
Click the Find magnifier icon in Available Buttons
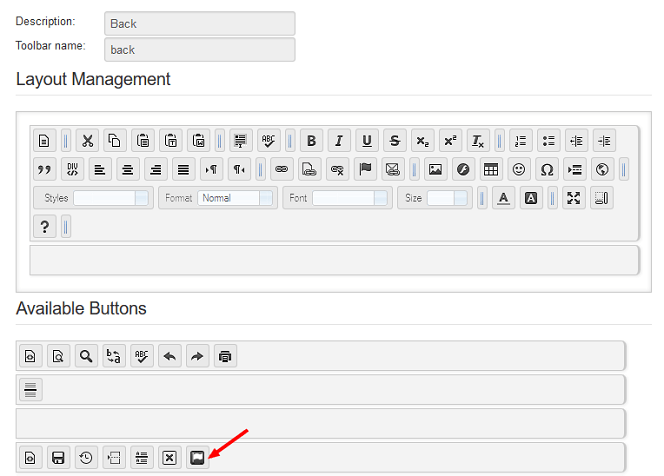click(x=86, y=356)
